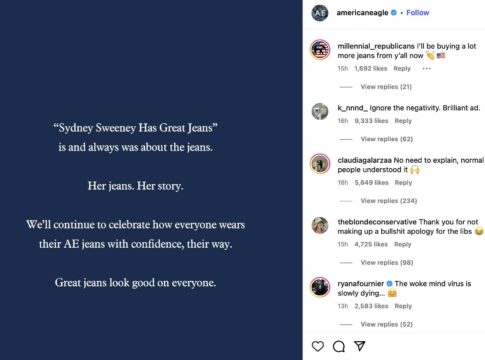Open ryanafournier profile avatar
Image resolution: width=485 pixels, height=360 pixels.
coord(320,287)
